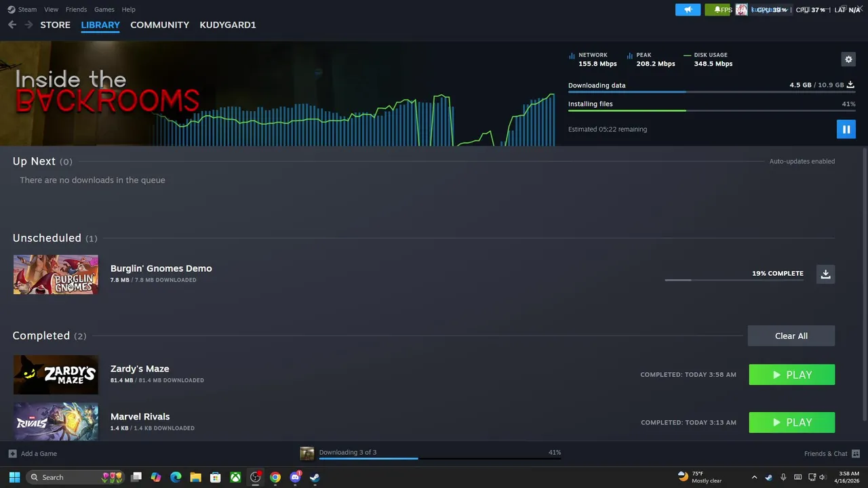Click the taskbar Search box
The image size is (868, 488).
tap(76, 477)
